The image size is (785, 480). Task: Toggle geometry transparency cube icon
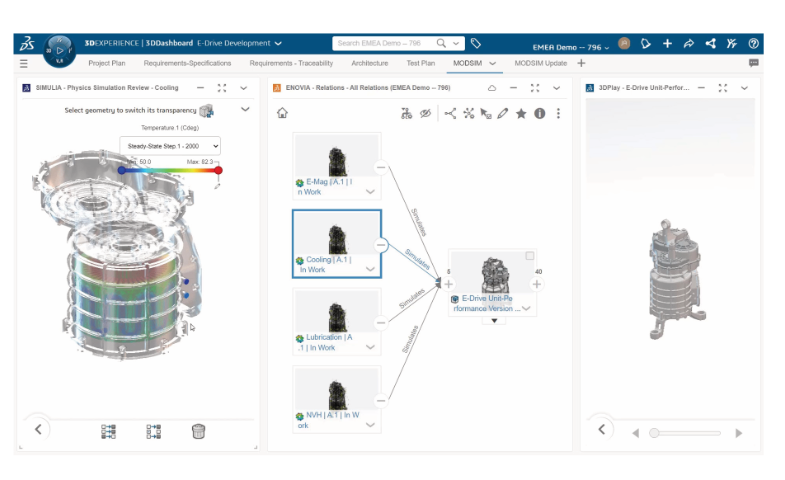tap(207, 110)
